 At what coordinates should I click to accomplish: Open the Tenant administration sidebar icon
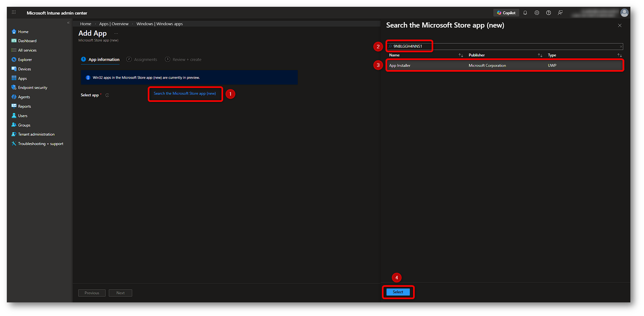pyautogui.click(x=14, y=134)
